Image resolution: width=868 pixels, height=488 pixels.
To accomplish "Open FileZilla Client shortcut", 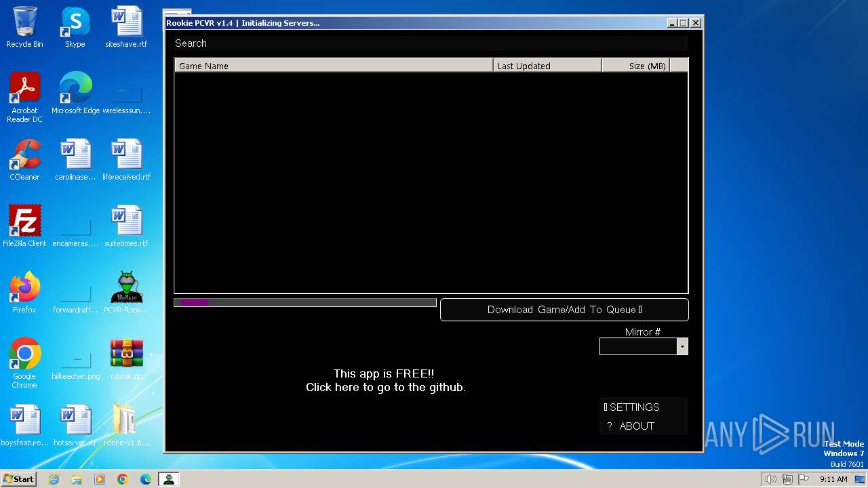I will [24, 226].
